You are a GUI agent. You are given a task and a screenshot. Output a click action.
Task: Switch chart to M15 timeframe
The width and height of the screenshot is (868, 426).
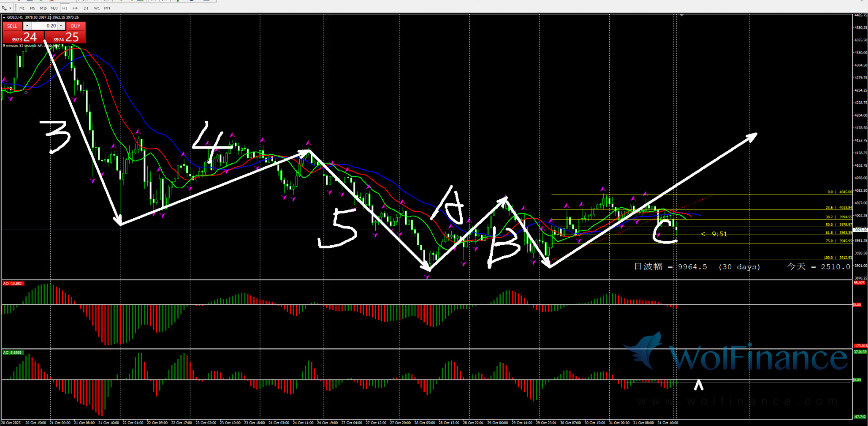coord(43,8)
